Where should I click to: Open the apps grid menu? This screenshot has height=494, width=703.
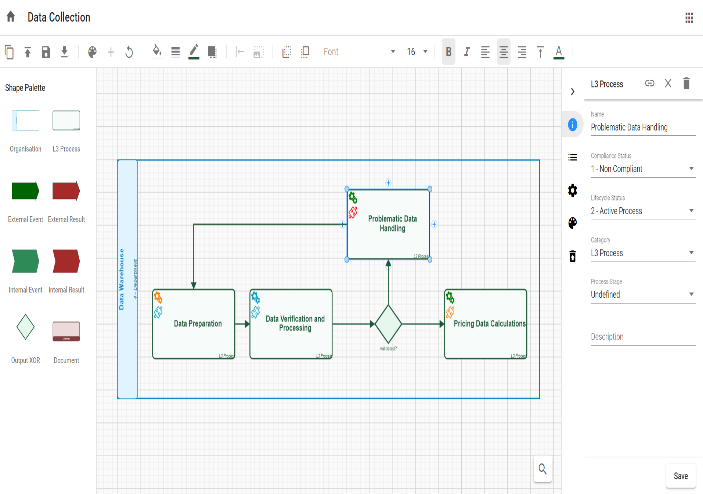689,17
